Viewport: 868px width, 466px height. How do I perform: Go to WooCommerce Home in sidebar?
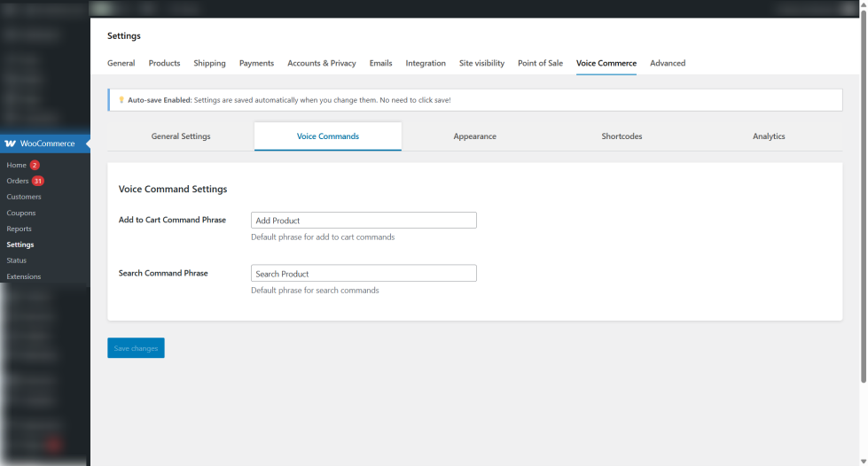pyautogui.click(x=17, y=165)
